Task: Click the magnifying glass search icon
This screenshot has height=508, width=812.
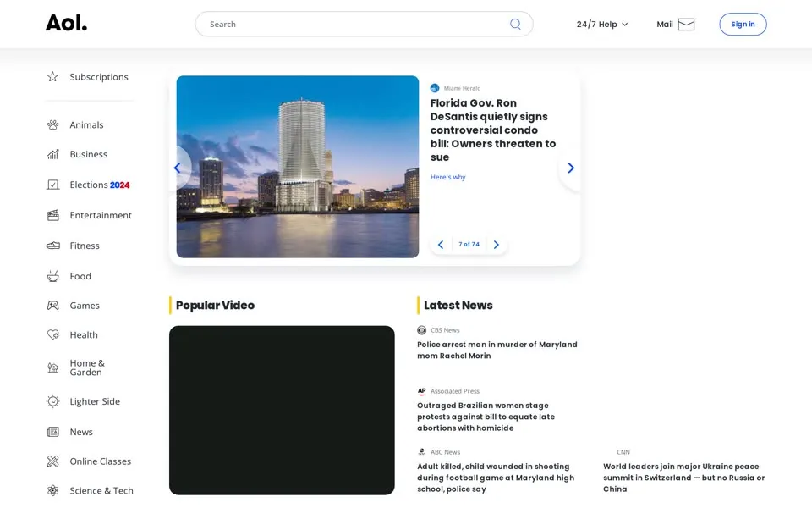Action: coord(515,24)
